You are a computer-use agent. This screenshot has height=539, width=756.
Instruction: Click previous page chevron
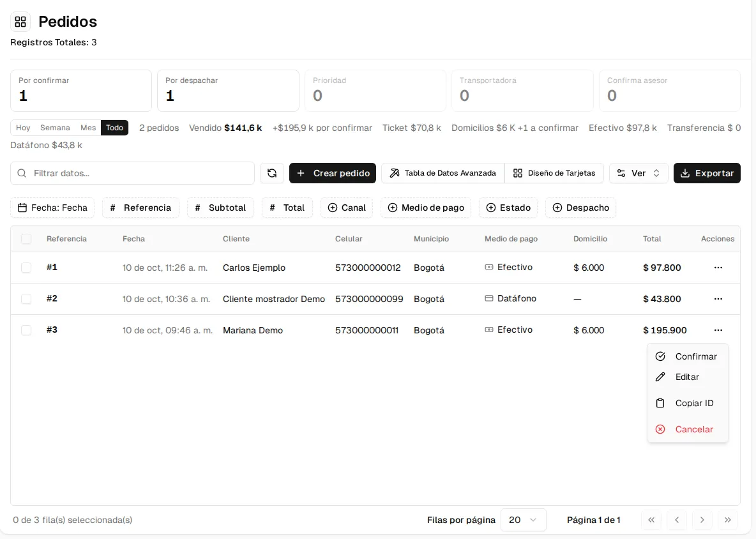pos(677,520)
